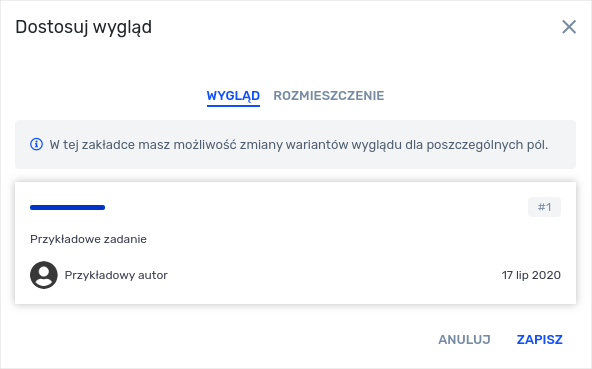This screenshot has height=369, width=592.
Task: Click the blue info circle icon
Action: pos(36,144)
